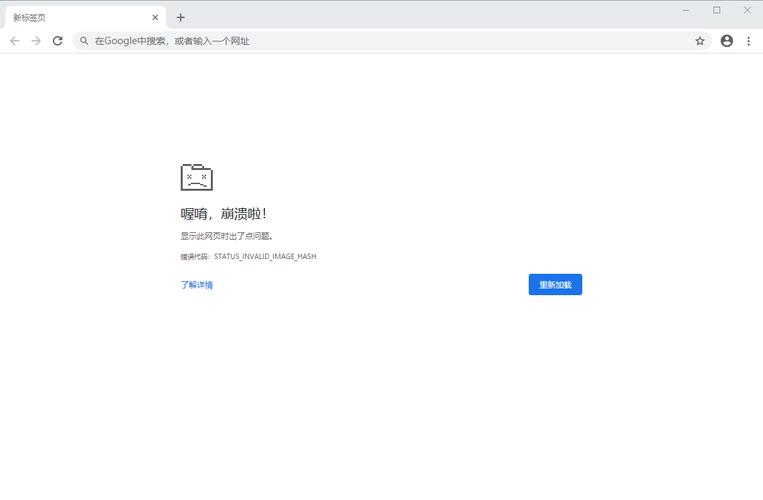Open the user profile avatar icon
This screenshot has width=763, height=500.
727,41
